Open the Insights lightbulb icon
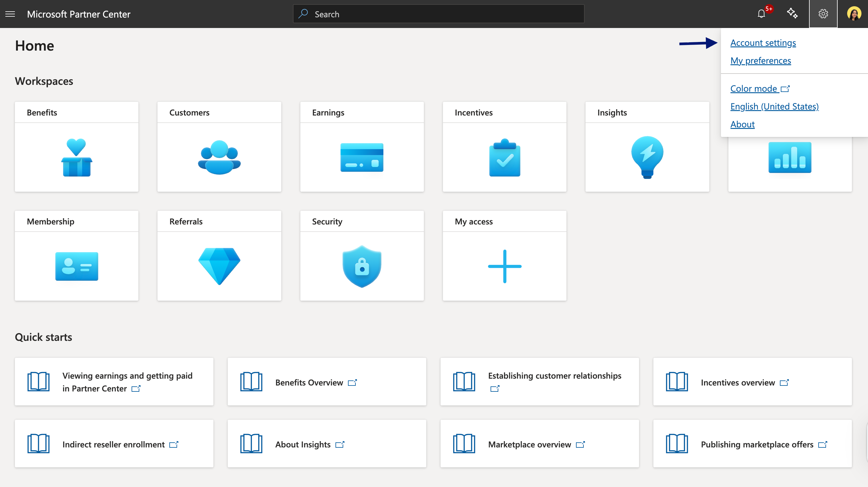 [x=647, y=157]
